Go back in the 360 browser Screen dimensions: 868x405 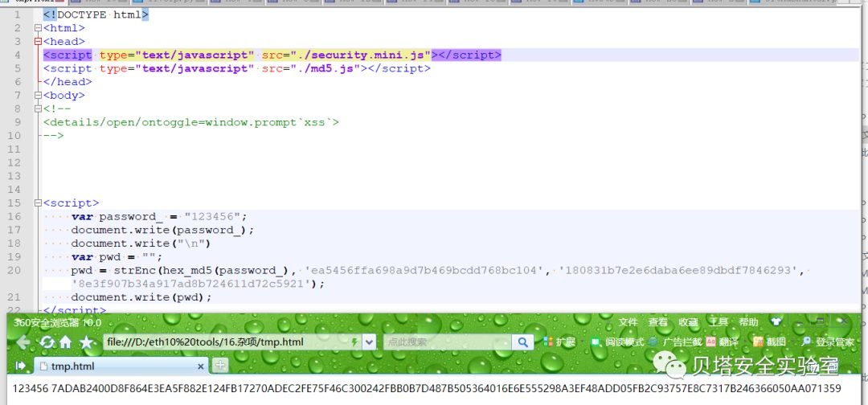(x=23, y=342)
